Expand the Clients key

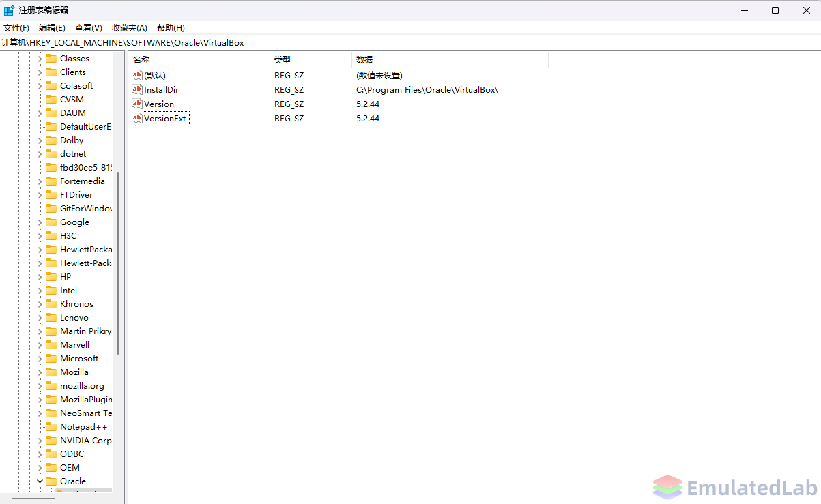(40, 72)
